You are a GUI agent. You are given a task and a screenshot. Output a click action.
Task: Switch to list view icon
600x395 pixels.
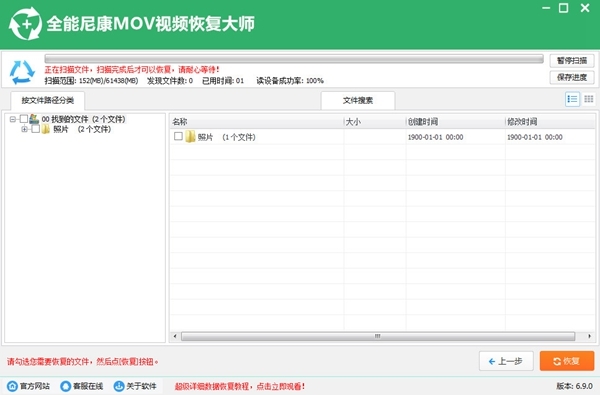click(x=572, y=100)
